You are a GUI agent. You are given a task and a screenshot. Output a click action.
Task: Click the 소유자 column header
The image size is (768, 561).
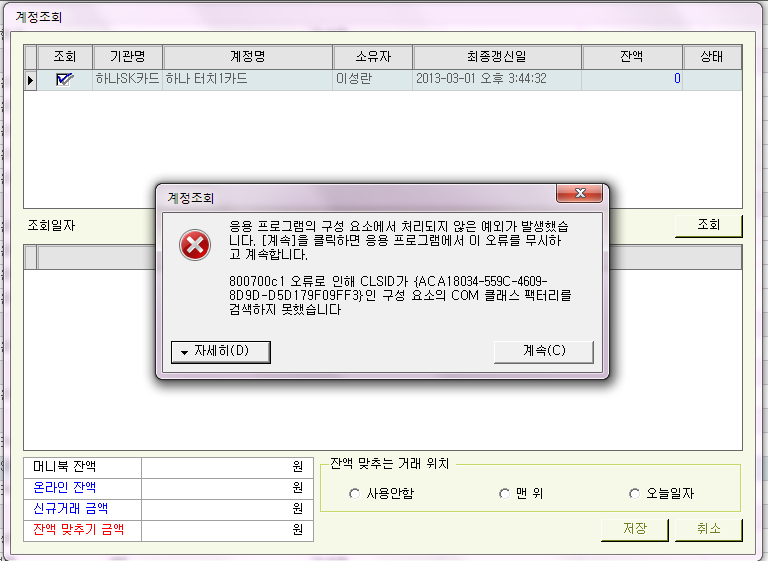pyautogui.click(x=372, y=57)
